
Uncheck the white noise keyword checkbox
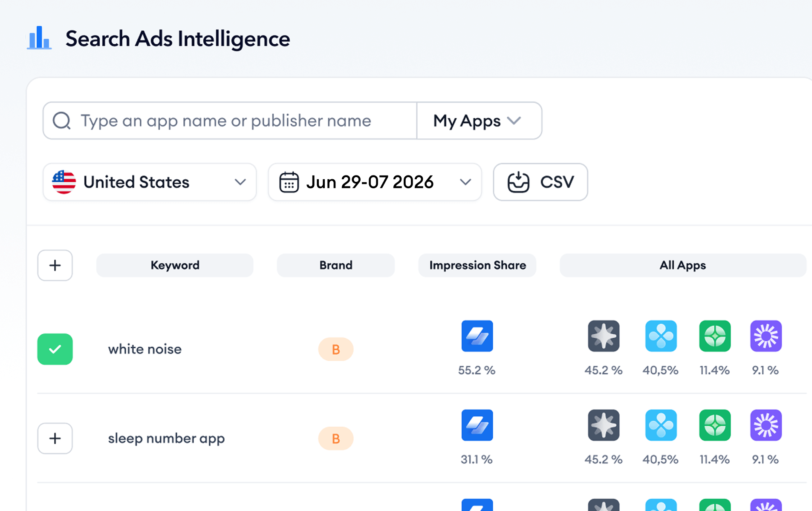coord(55,349)
